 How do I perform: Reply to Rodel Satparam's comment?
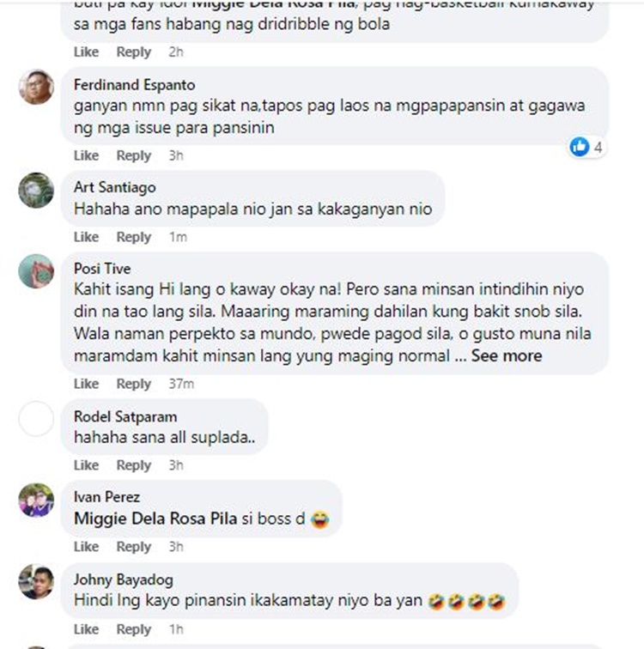[x=134, y=465]
